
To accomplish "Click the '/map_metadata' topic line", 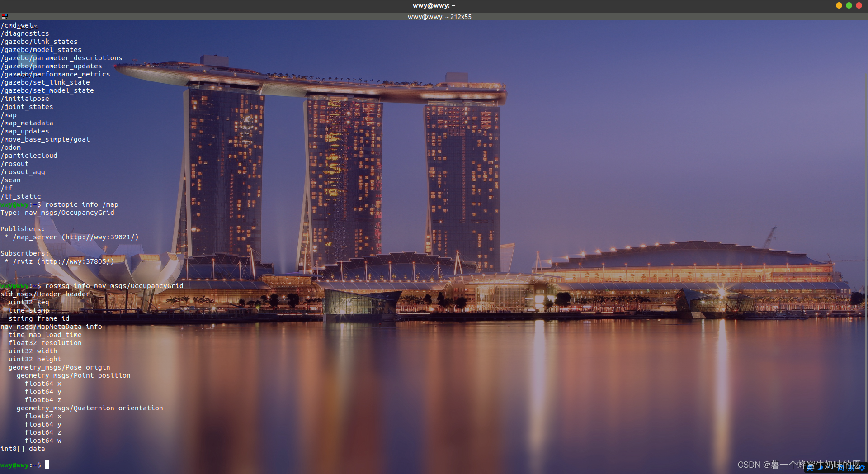I will point(27,123).
